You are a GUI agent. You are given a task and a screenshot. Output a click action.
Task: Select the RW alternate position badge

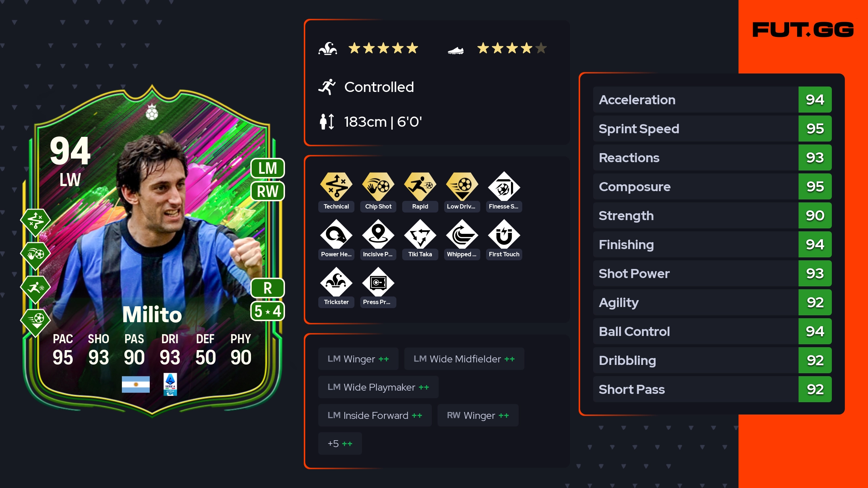tap(268, 191)
